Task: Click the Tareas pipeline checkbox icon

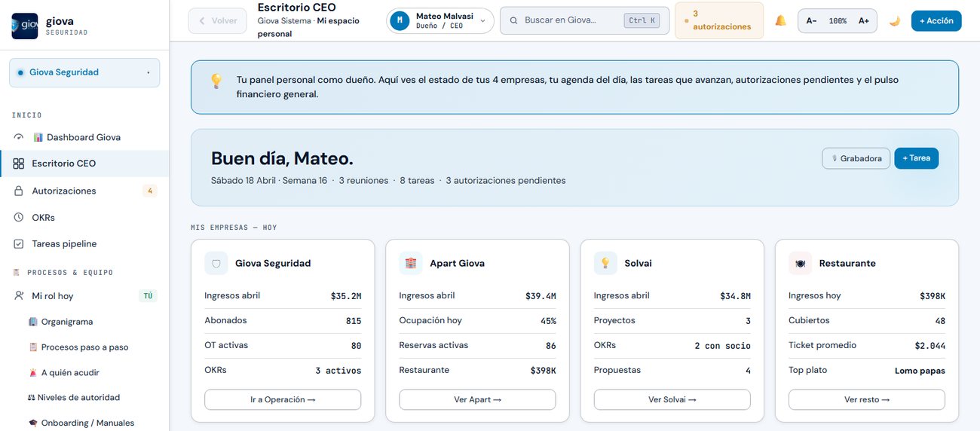Action: (19, 244)
